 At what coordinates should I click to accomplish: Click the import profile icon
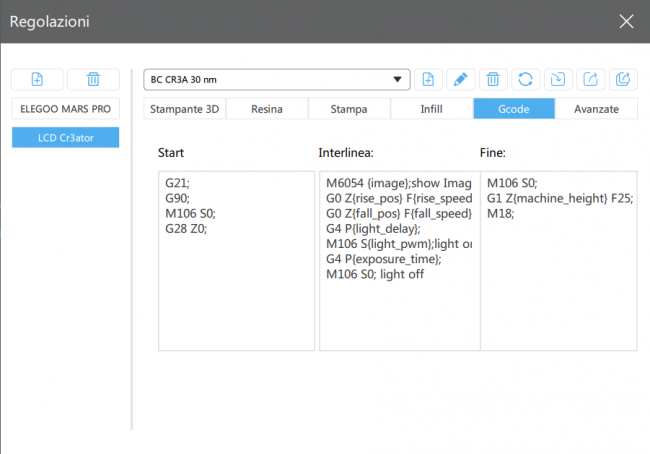(557, 80)
